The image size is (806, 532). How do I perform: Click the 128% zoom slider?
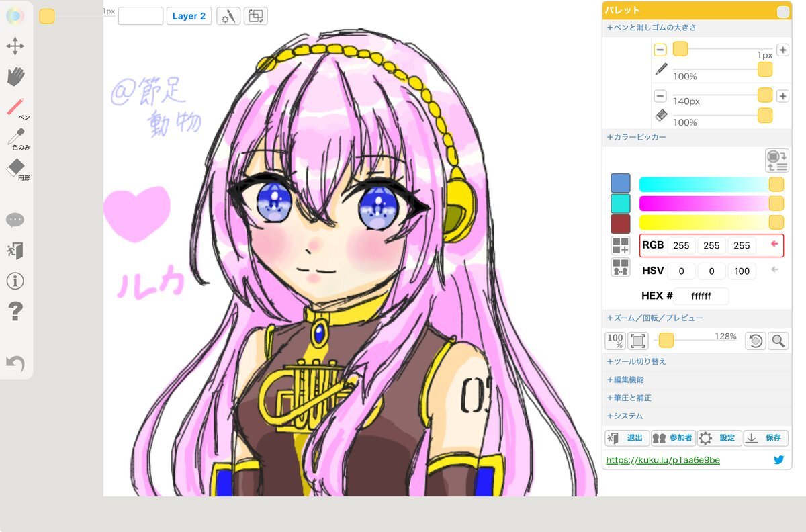(x=697, y=341)
